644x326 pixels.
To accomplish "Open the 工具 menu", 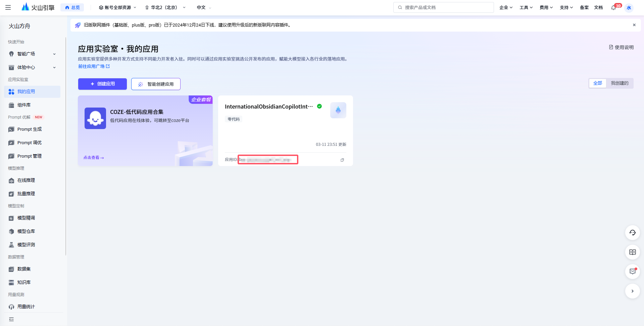I will pyautogui.click(x=526, y=7).
